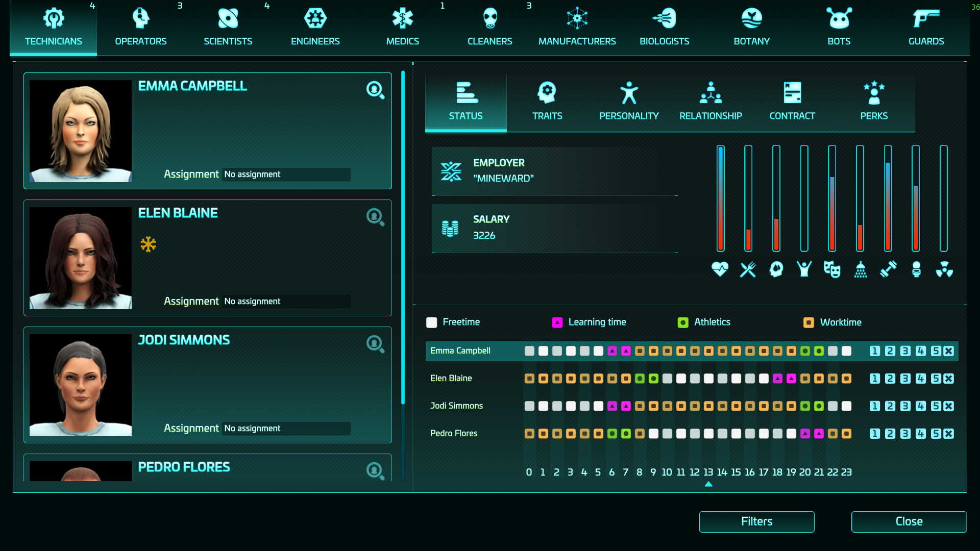The height and width of the screenshot is (551, 980).
Task: Open the Engineers tab
Action: tap(315, 28)
